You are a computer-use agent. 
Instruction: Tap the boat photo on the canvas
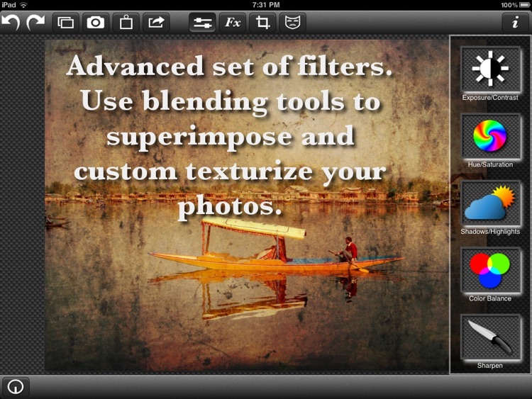coord(247,205)
